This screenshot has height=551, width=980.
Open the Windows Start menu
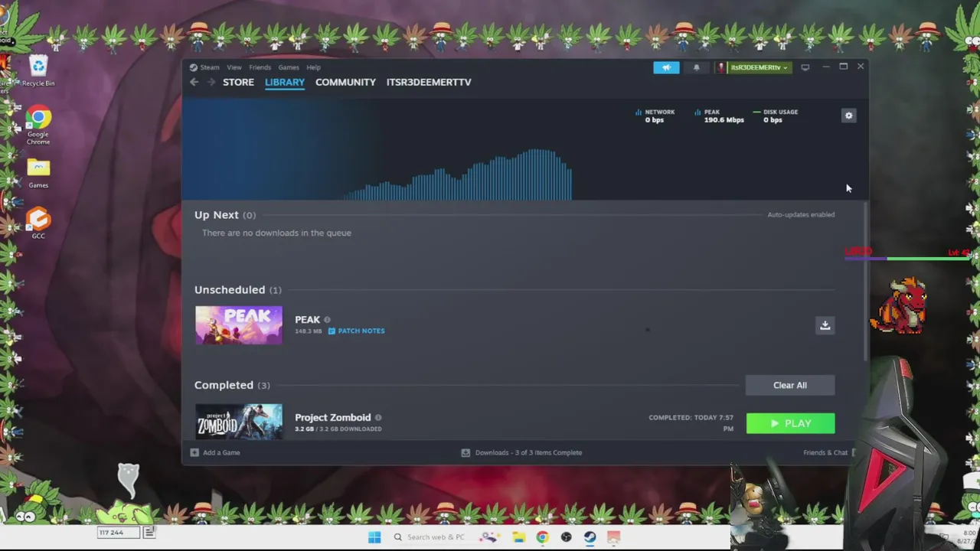pos(374,537)
